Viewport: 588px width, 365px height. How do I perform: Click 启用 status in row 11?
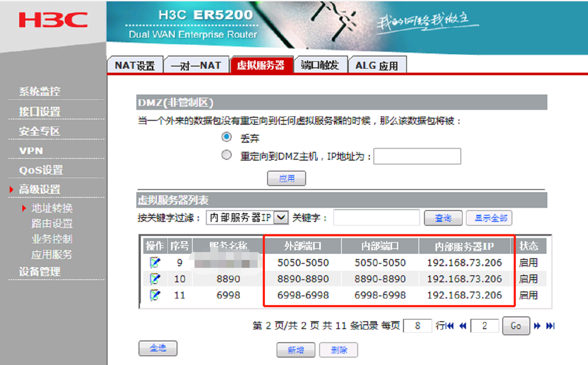click(x=528, y=295)
